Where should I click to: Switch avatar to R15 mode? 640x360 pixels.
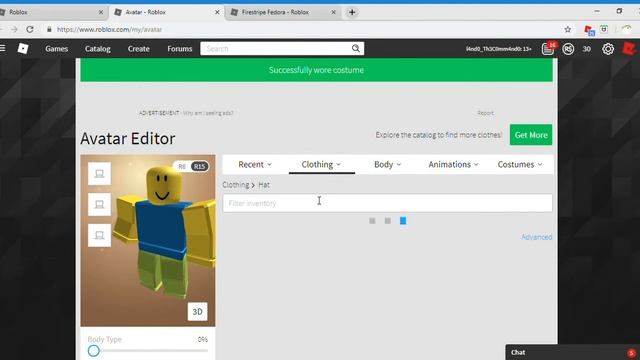pos(199,167)
